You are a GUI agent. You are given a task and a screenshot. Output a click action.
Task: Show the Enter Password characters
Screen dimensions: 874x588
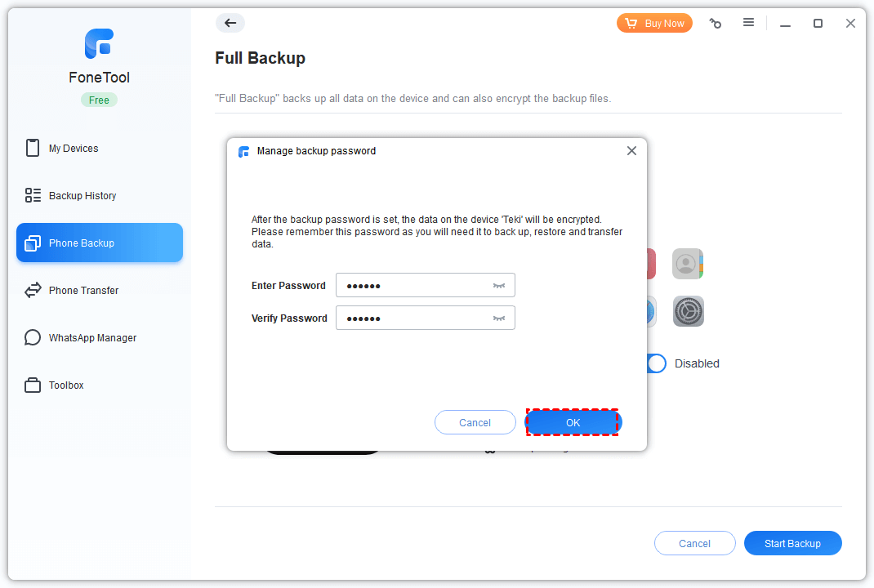pyautogui.click(x=499, y=286)
